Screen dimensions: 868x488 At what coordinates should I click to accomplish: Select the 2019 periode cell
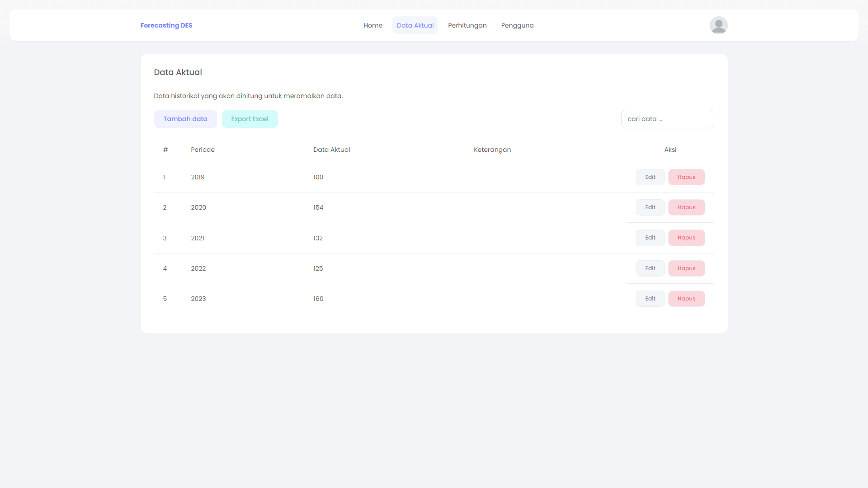[x=198, y=177]
